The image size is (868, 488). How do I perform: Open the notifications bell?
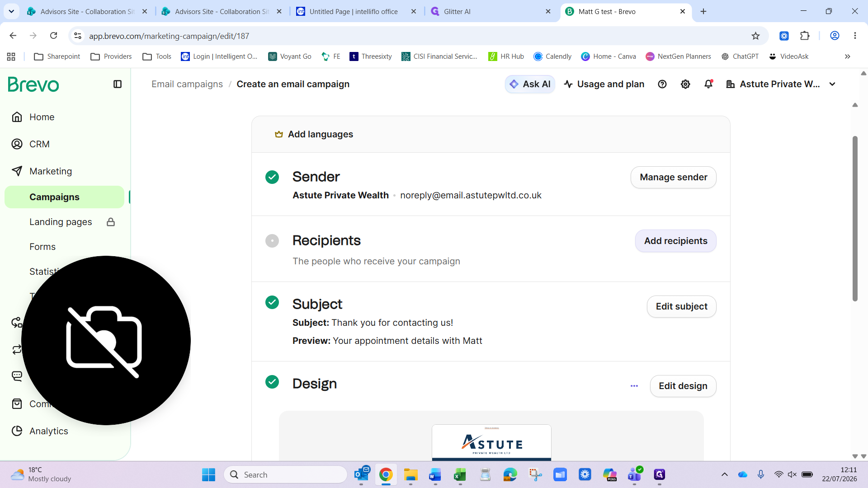708,84
